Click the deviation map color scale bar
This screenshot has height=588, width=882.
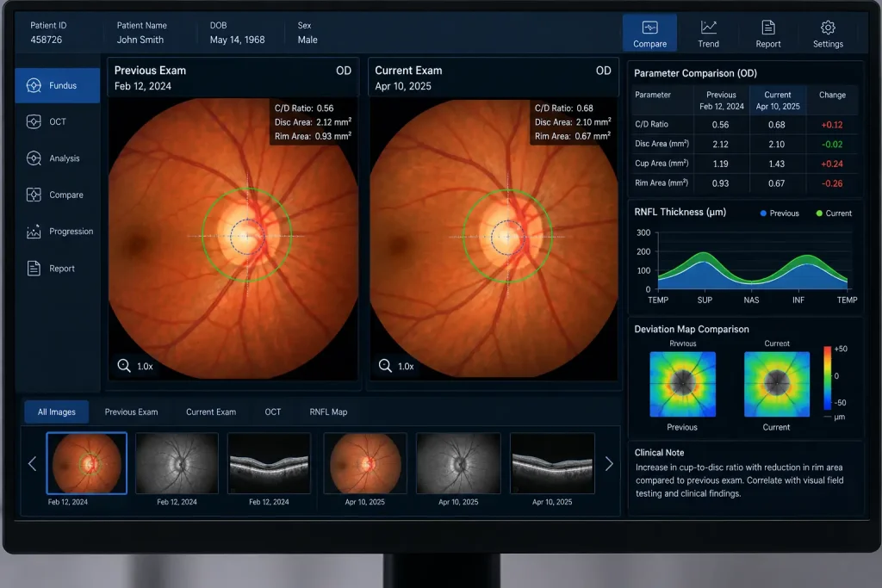(x=828, y=378)
